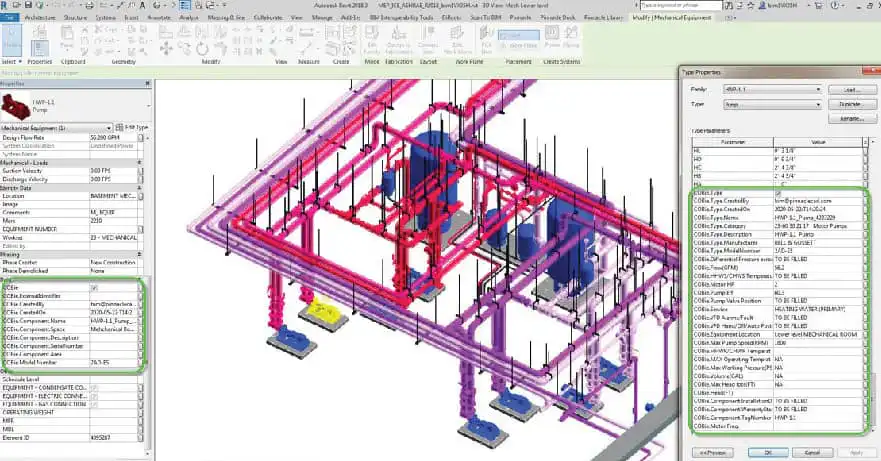This screenshot has height=461, width=881.
Task: Switch to the Systems ribbon tab
Action: click(105, 17)
